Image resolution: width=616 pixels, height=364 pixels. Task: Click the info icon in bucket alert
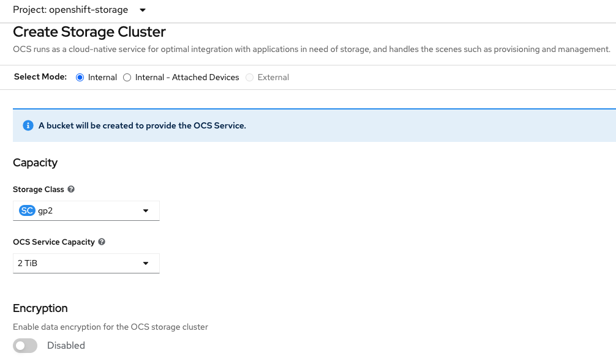pyautogui.click(x=28, y=125)
